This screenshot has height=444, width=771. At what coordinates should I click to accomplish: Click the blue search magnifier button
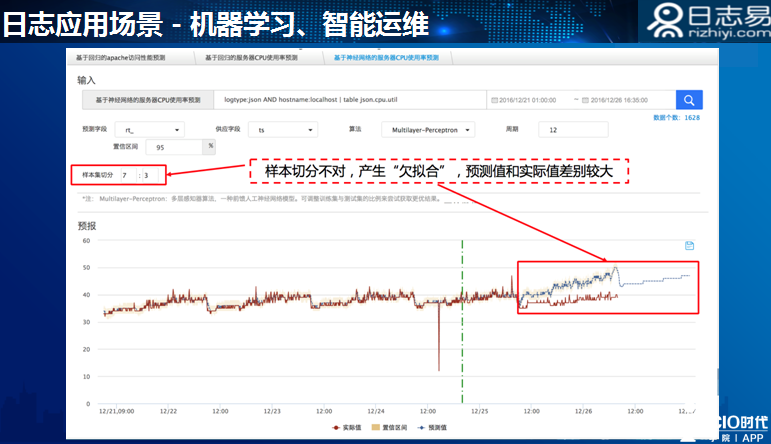[x=689, y=100]
